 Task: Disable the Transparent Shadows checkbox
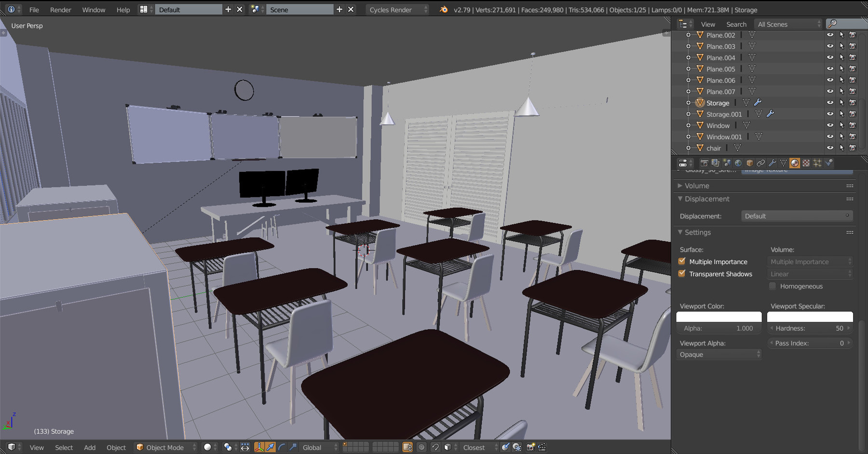tap(681, 274)
